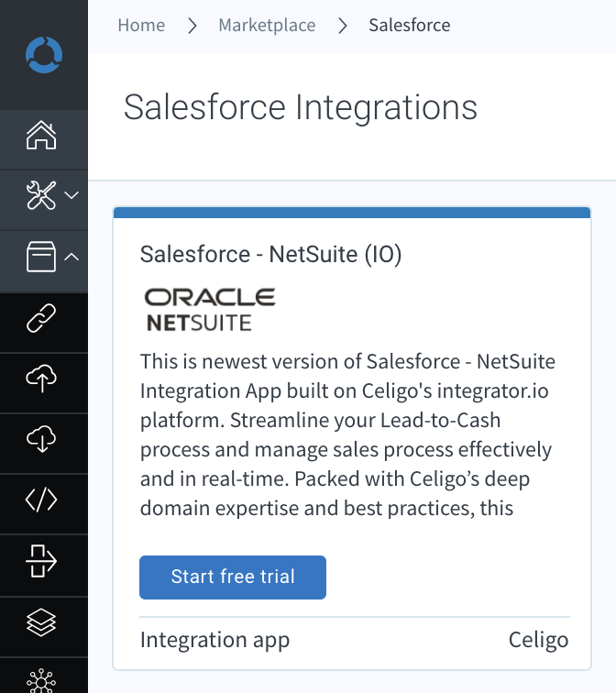Open the Resources box icon
This screenshot has width=616, height=693.
click(x=41, y=257)
